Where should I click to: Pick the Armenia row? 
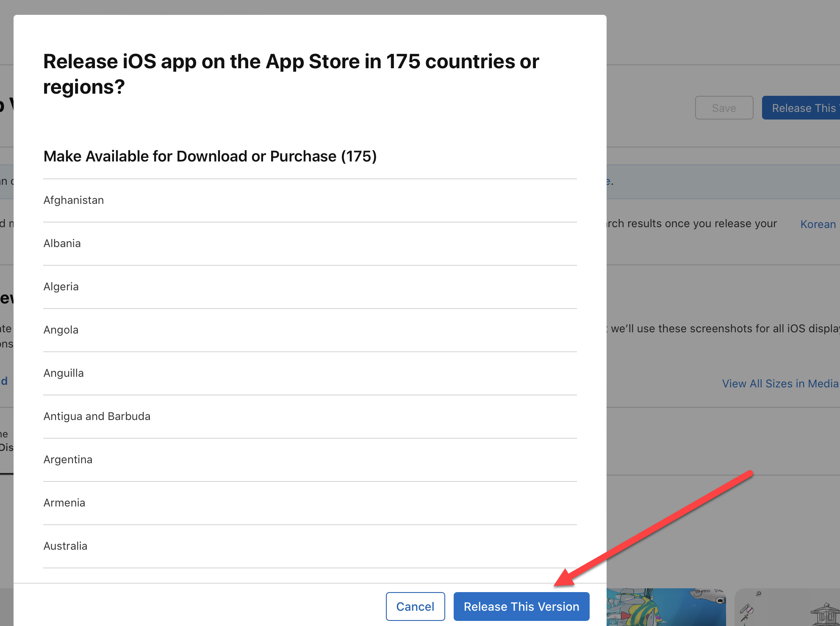[64, 503]
